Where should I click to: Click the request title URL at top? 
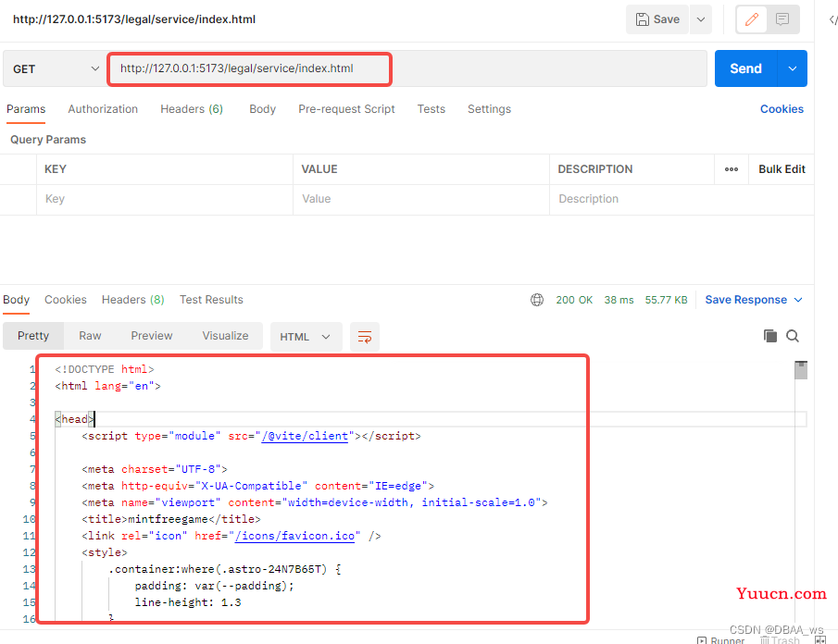tap(134, 19)
